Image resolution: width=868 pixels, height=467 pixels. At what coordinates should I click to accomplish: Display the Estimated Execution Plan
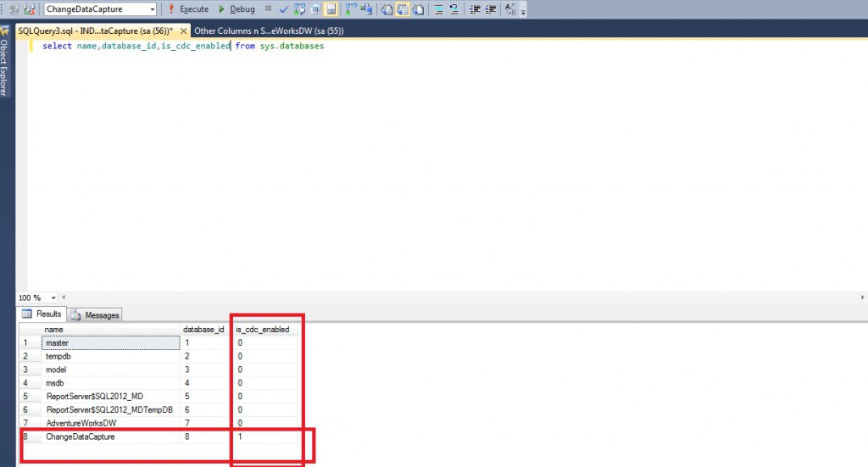pos(299,9)
